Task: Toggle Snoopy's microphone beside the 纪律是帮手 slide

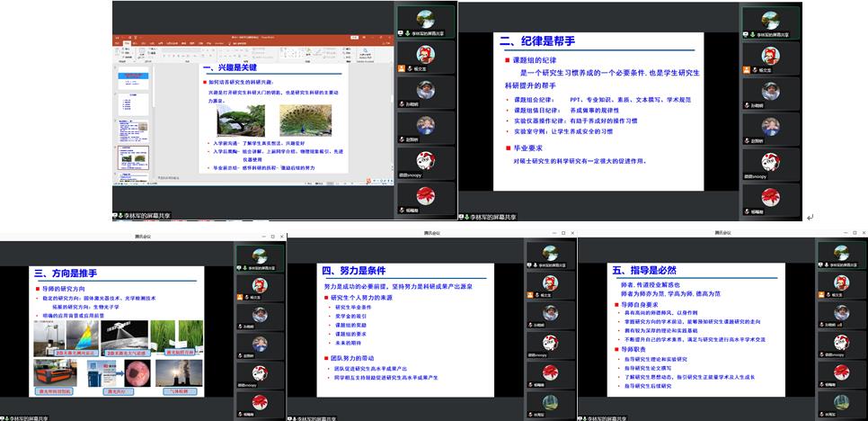Action: (748, 176)
